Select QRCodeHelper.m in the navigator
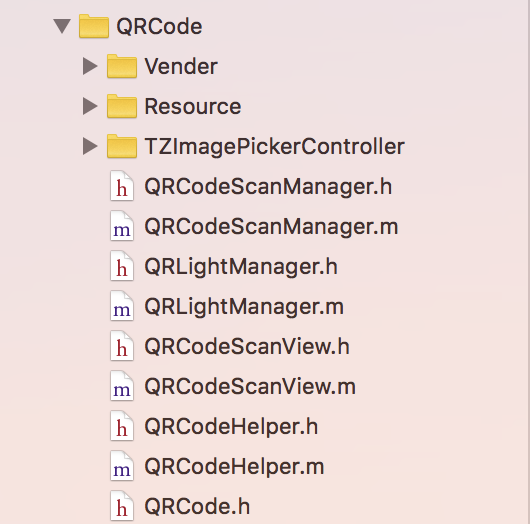The height and width of the screenshot is (524, 530). 234,467
